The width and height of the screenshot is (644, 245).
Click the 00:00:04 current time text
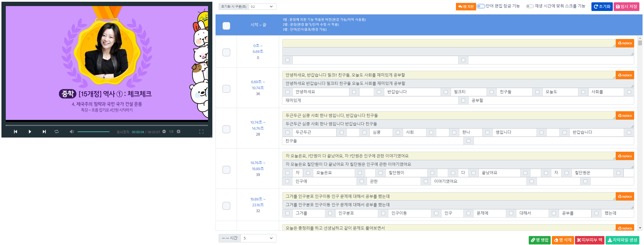[x=138, y=132]
